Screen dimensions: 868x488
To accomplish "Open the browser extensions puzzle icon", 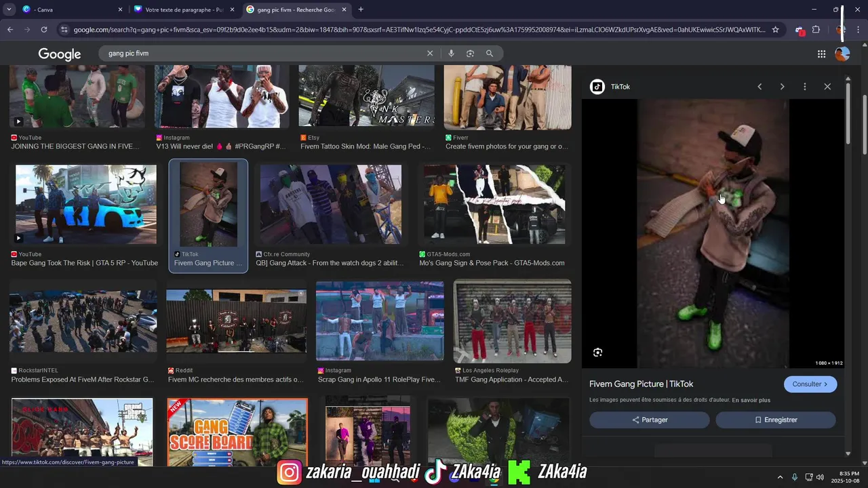I will coord(816,30).
